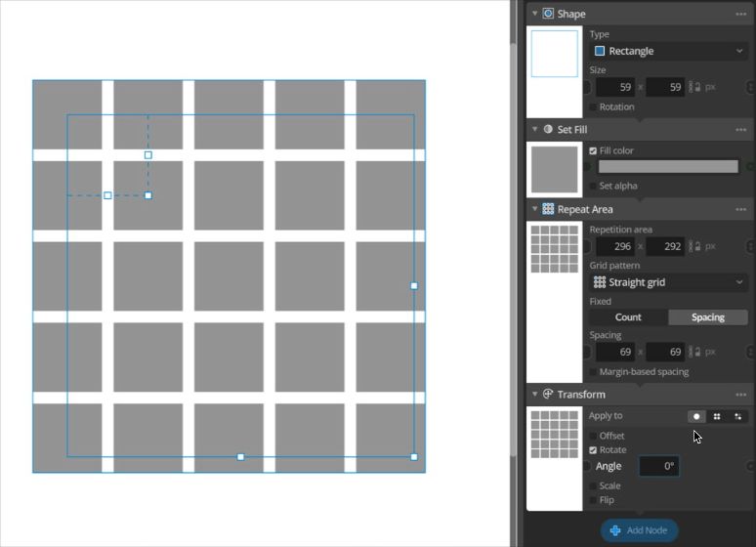Image resolution: width=756 pixels, height=547 pixels.
Task: Collapse the Shape node section
Action: 534,14
